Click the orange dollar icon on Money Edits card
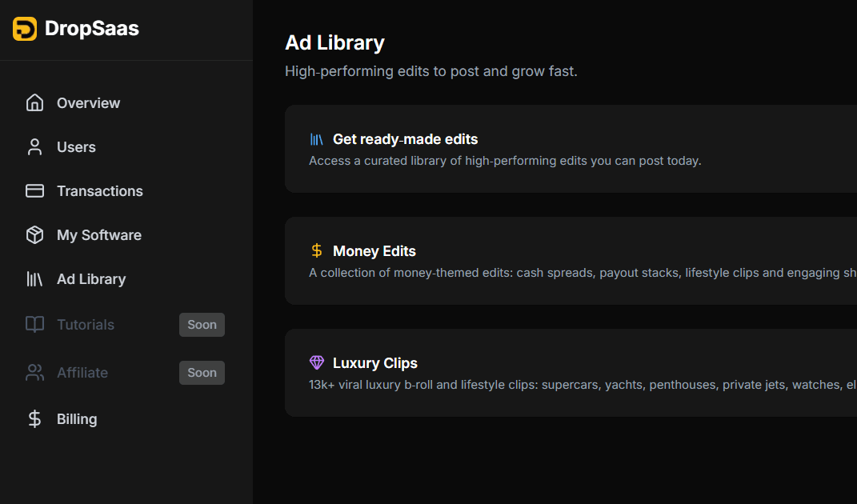 click(x=317, y=251)
